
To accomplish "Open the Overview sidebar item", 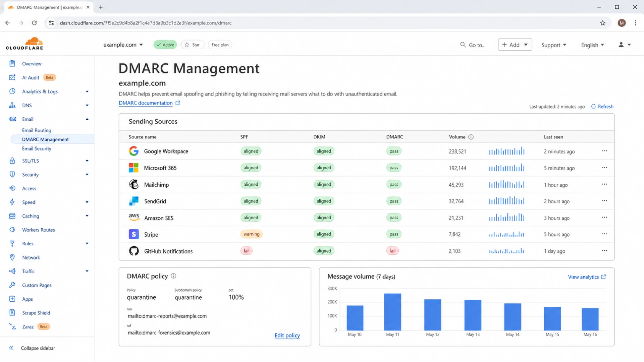I will [x=32, y=64].
